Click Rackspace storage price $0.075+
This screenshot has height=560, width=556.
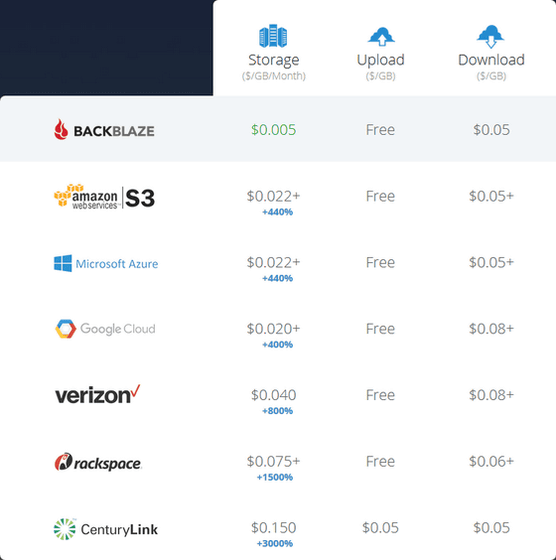coord(274,461)
